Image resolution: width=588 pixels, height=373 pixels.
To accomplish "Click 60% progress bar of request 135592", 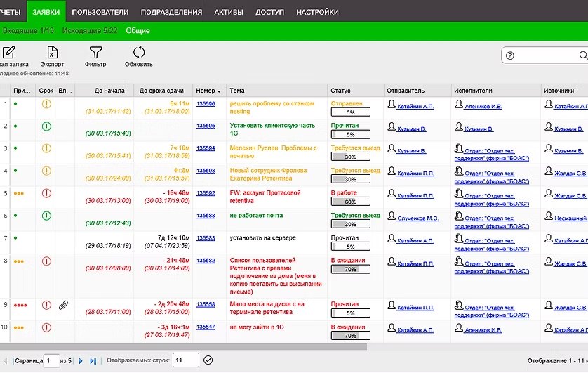I will click(x=350, y=202).
